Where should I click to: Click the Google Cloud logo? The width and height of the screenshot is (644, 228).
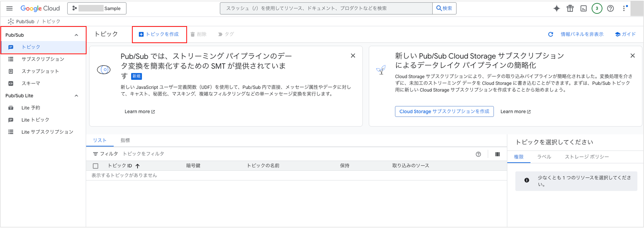[40, 8]
